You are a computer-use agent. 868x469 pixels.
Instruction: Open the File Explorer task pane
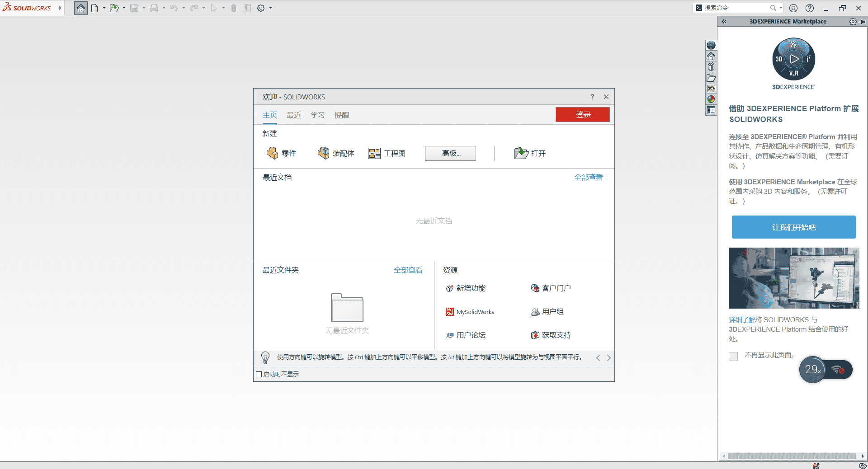pyautogui.click(x=711, y=78)
